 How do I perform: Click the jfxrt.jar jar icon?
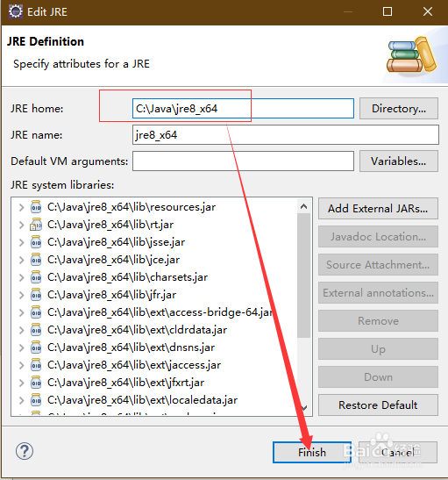[x=36, y=383]
